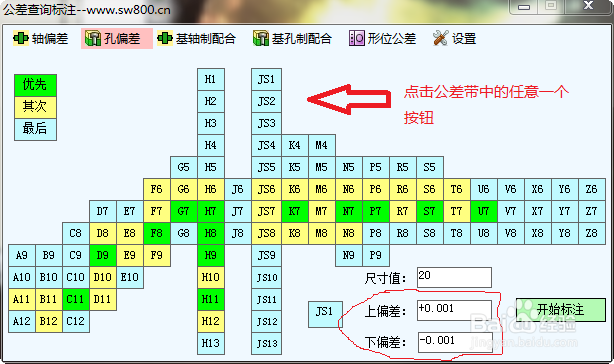
Task: Choose the green H8 tolerance button
Action: click(x=211, y=233)
